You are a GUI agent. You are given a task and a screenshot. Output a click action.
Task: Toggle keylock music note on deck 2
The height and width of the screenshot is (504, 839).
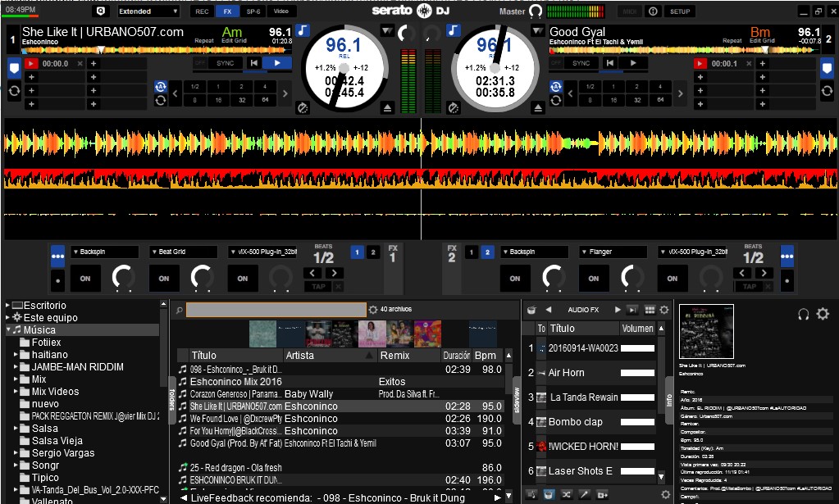click(454, 30)
